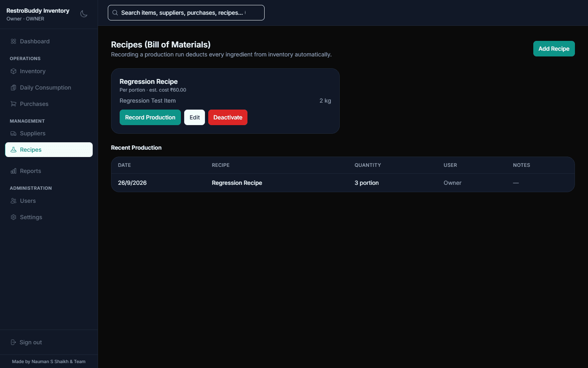Click the Regression Test Item ingredient
588x368 pixels.
point(148,101)
